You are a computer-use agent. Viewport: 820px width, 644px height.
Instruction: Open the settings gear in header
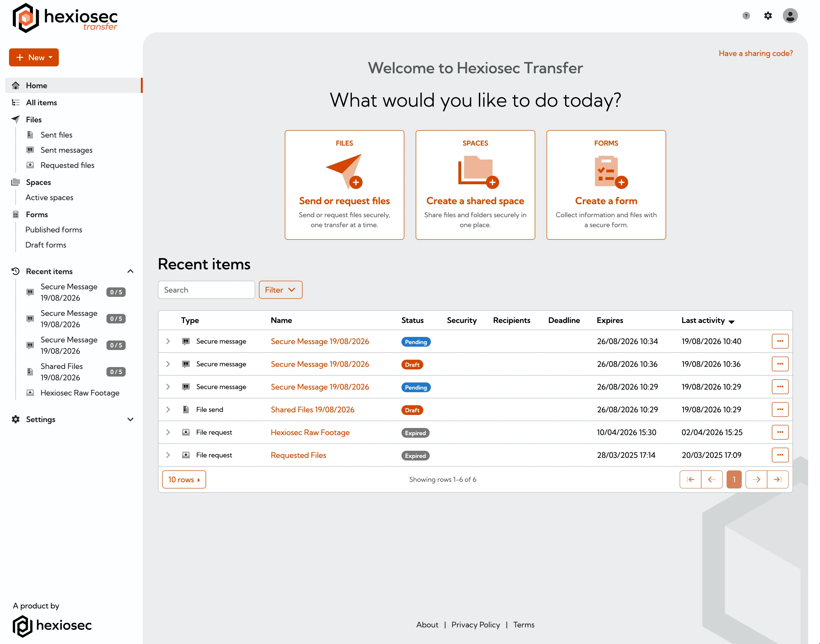coord(768,16)
